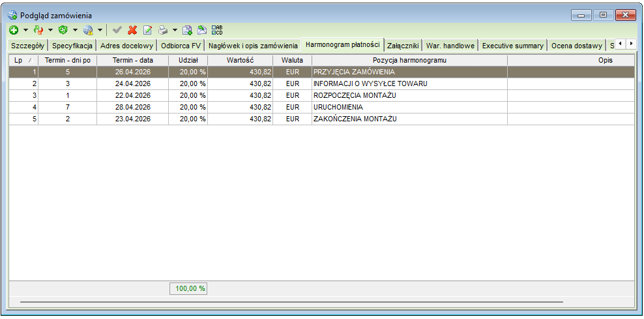Click the 100,00 % total summary field

188,288
